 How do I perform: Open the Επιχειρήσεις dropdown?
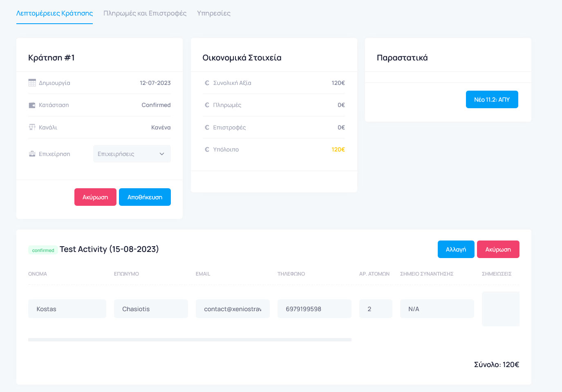132,154
